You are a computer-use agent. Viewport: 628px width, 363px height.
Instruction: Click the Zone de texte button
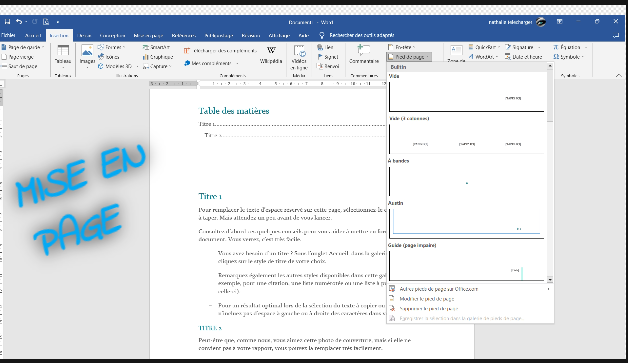[456, 55]
